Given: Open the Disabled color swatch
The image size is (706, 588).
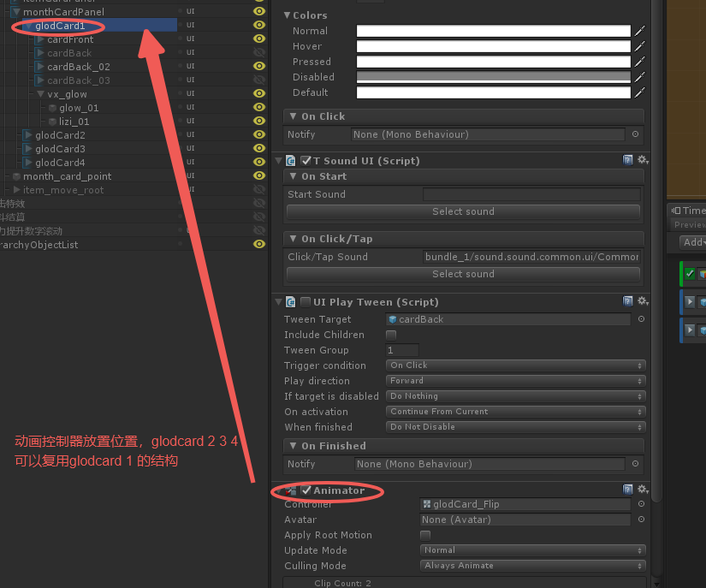Looking at the screenshot, I should [494, 77].
